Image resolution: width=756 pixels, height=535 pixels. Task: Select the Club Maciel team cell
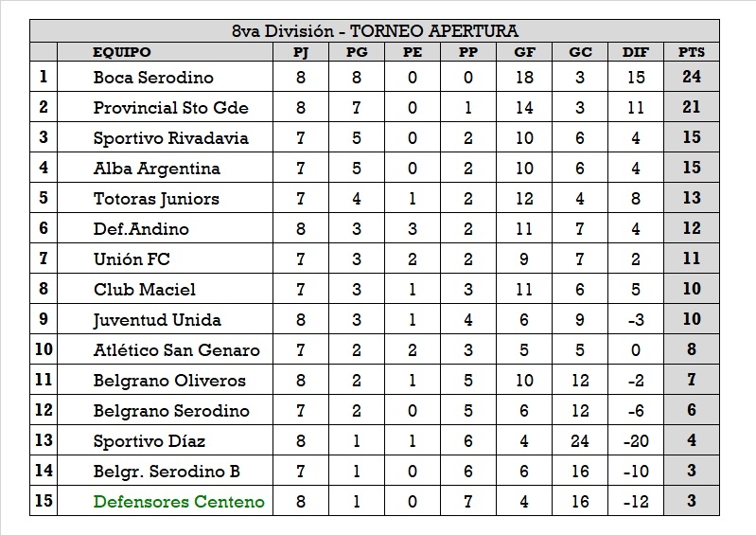(x=145, y=290)
